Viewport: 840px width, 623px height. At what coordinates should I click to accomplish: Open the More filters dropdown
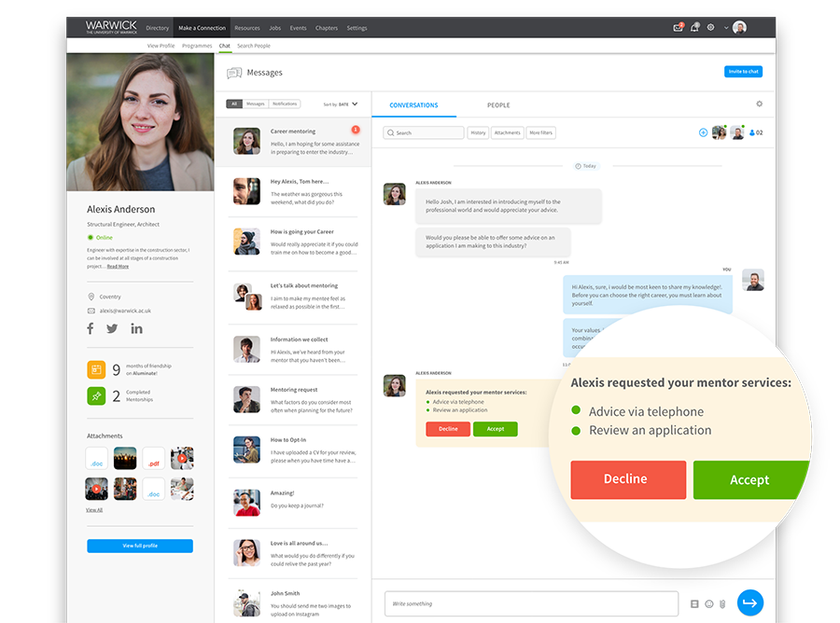[x=540, y=132]
